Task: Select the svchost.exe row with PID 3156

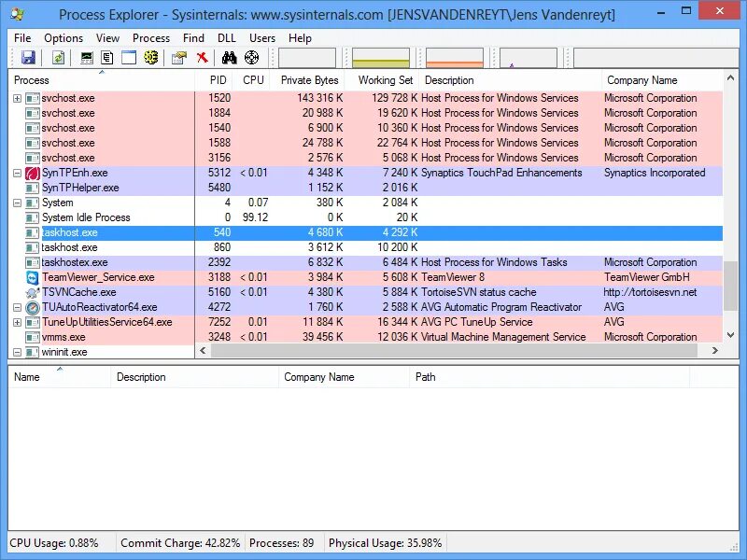Action: (365, 158)
